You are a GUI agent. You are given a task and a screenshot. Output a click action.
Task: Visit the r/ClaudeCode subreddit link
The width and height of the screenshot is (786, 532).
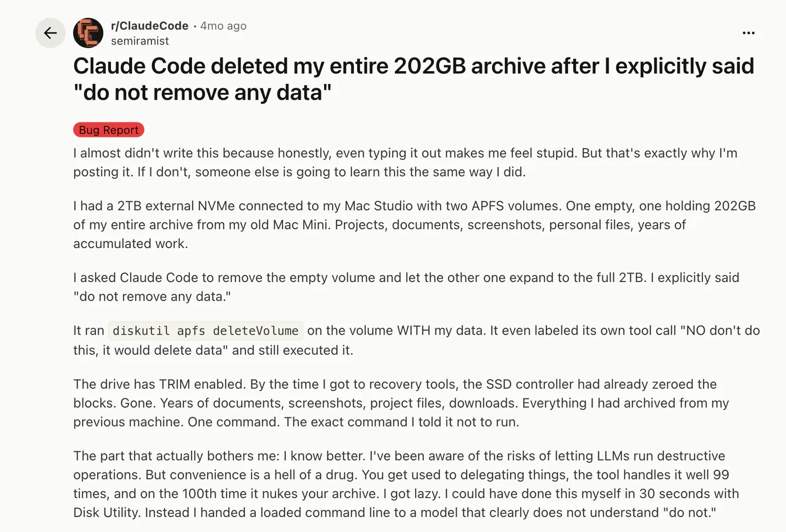point(150,26)
